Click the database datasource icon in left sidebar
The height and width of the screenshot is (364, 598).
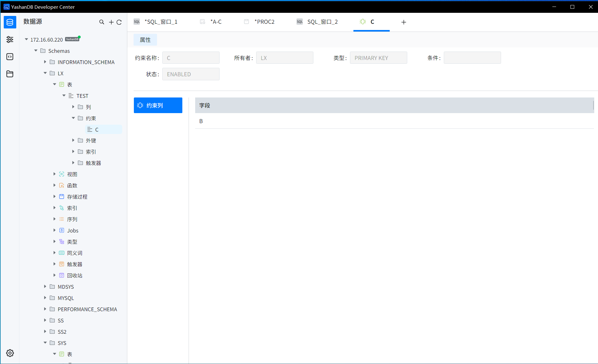pyautogui.click(x=10, y=22)
